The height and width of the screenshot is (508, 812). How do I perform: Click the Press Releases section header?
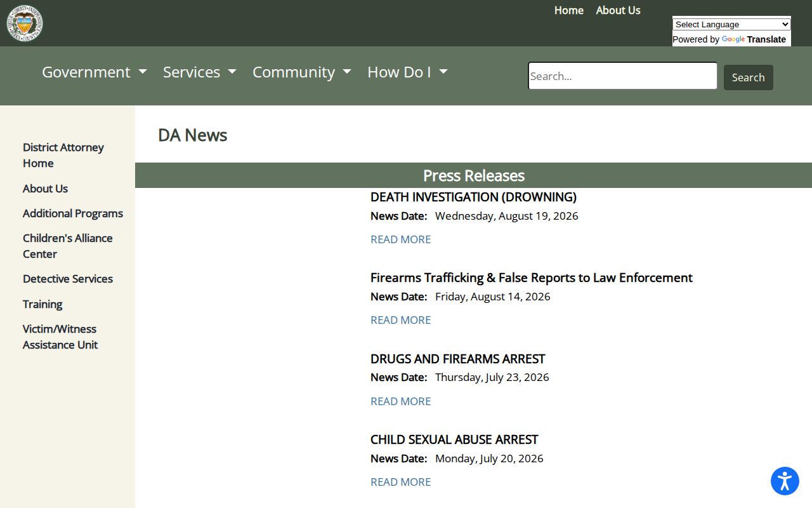point(473,175)
